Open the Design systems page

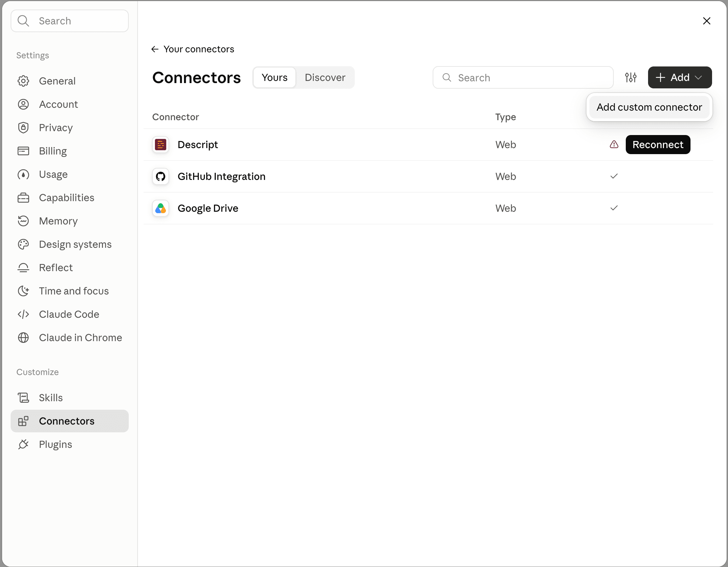pos(70,244)
